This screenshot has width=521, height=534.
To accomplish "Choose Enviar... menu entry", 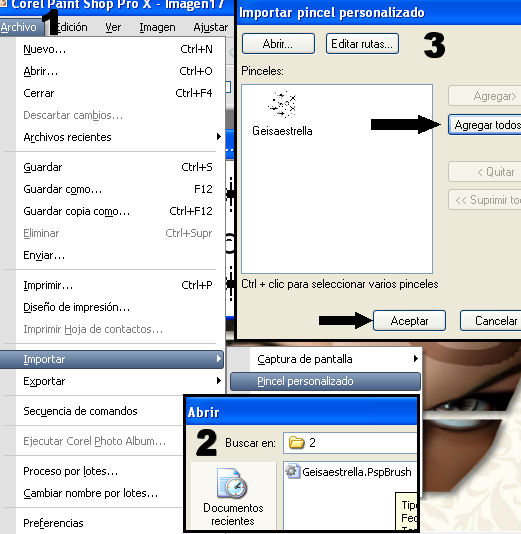I will tap(118, 255).
